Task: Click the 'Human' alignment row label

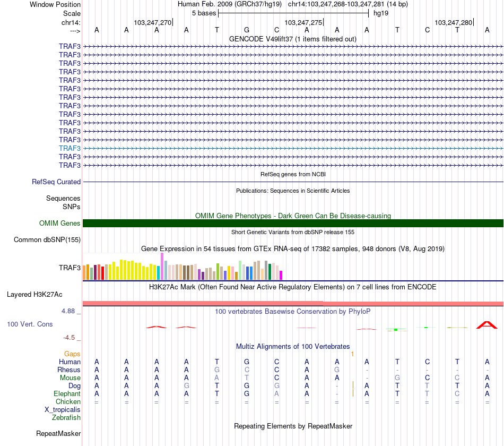Action: [x=69, y=362]
